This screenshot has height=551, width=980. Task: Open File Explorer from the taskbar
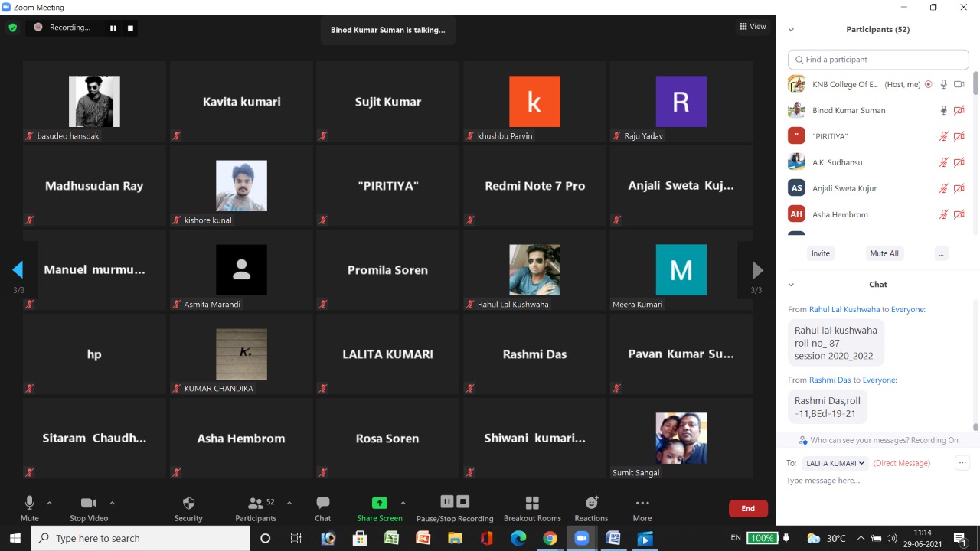455,538
